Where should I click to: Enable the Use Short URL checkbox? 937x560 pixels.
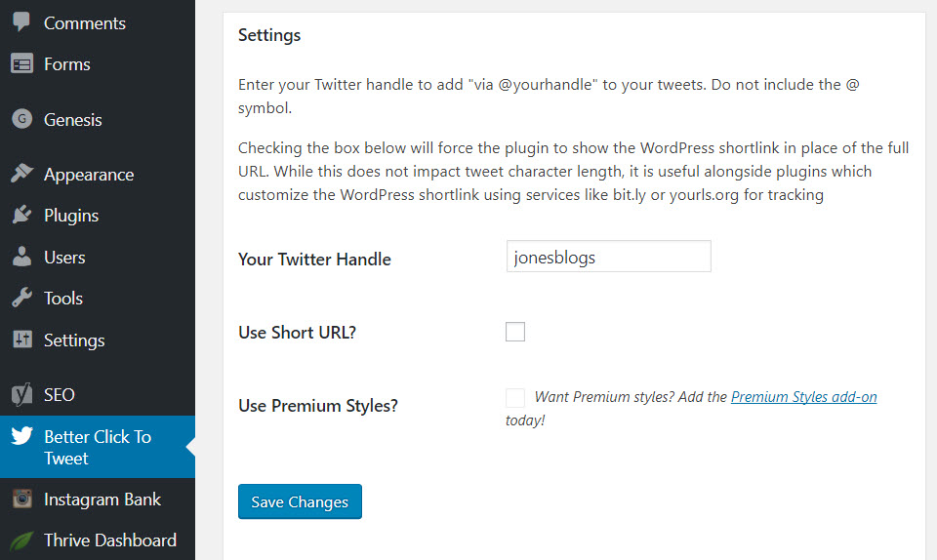pos(515,332)
